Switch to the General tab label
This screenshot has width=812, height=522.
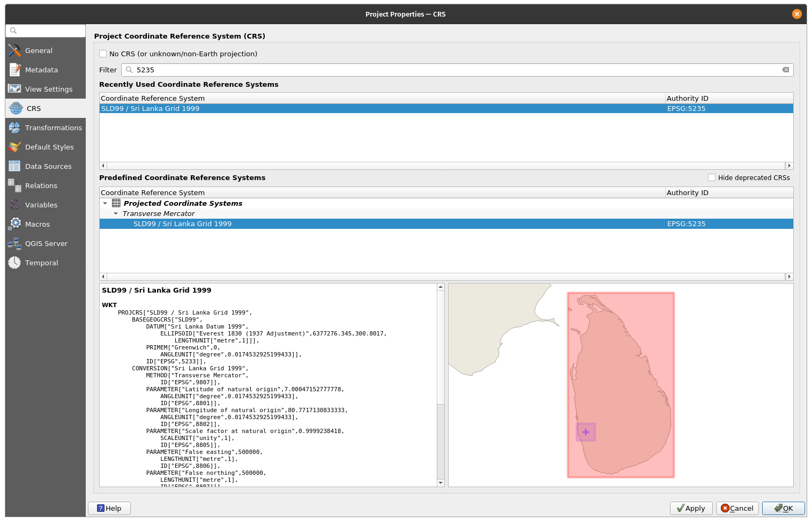39,50
